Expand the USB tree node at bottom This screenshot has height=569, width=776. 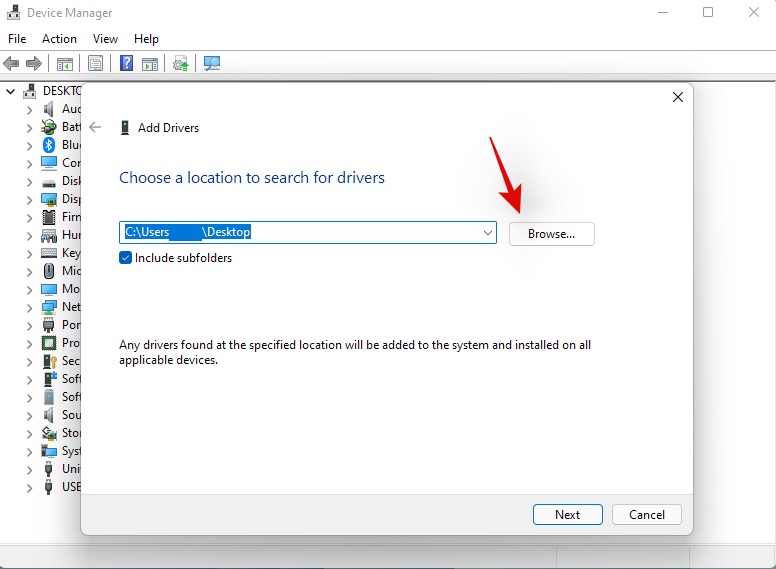[x=29, y=488]
